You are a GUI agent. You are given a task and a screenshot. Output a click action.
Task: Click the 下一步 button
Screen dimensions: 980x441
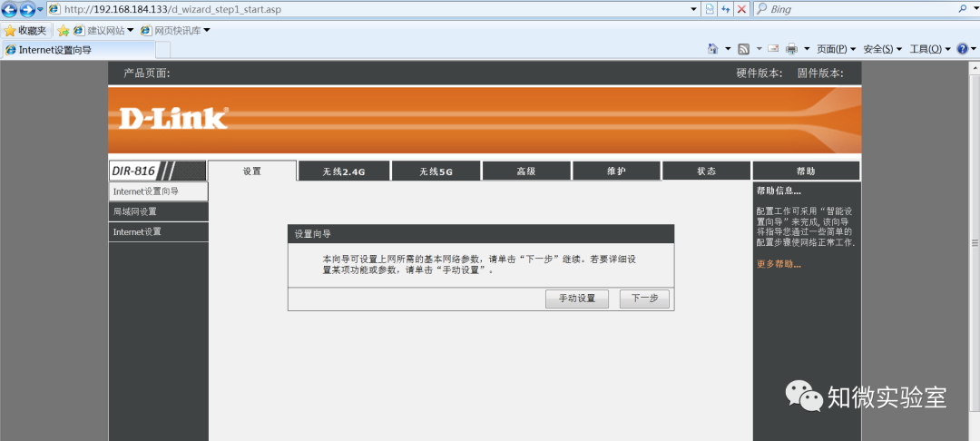pos(644,299)
